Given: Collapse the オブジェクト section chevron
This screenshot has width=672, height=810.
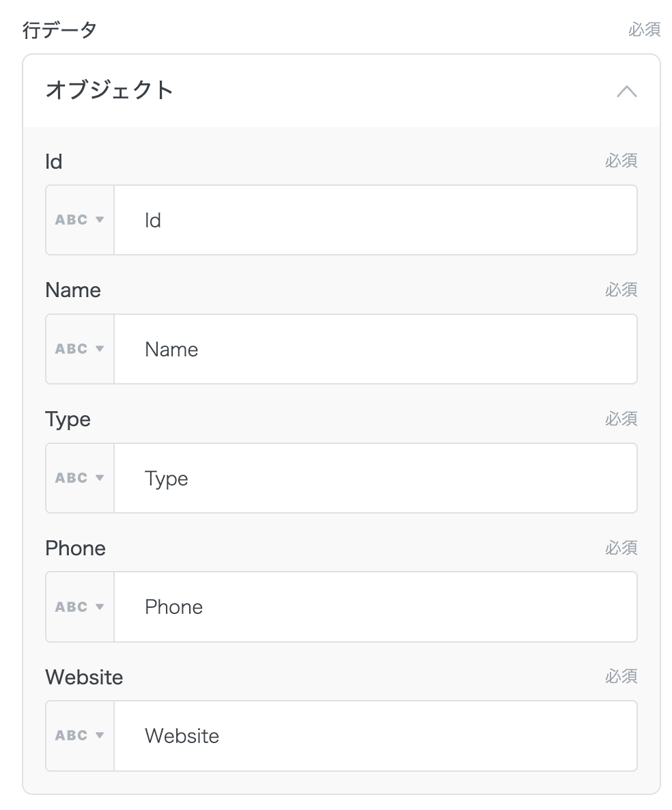Looking at the screenshot, I should (x=626, y=91).
